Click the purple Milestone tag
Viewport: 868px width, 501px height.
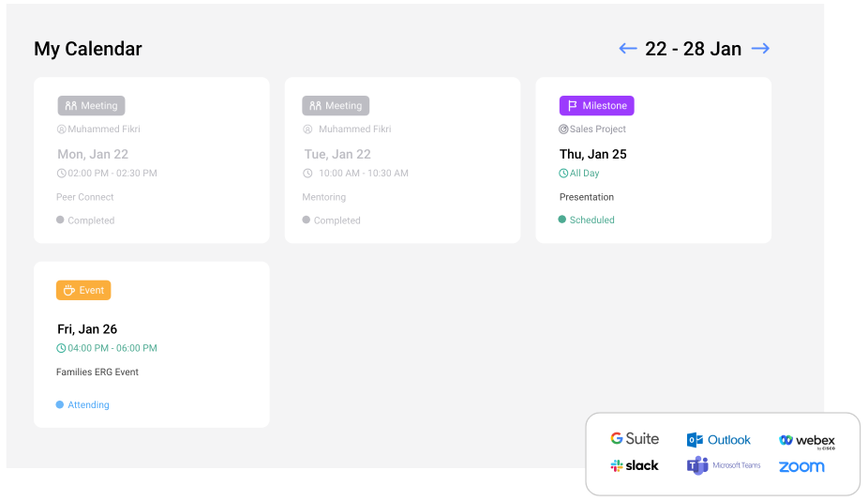coord(596,106)
